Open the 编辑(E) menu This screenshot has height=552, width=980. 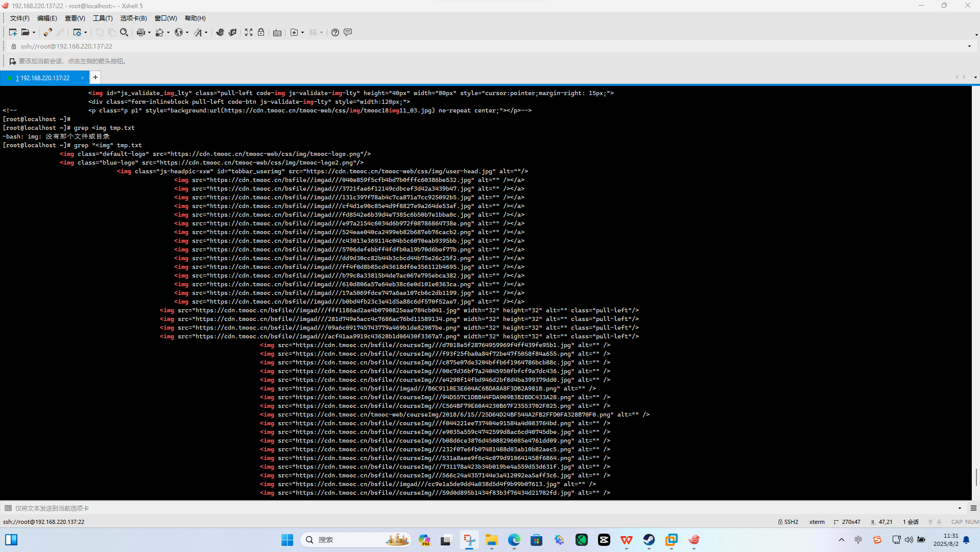(47, 18)
